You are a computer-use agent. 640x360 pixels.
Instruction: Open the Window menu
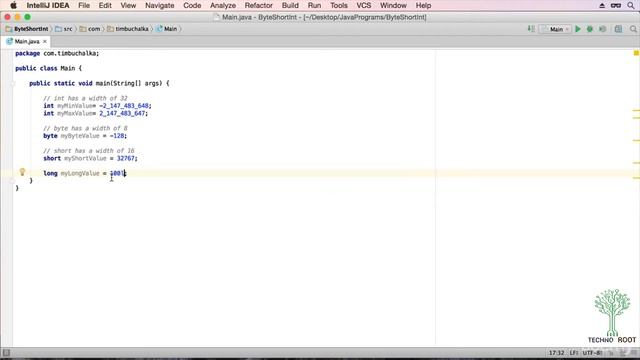point(393,5)
